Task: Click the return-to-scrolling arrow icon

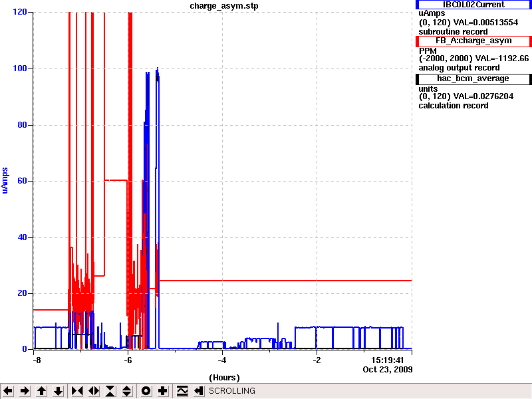Action: click(x=199, y=391)
